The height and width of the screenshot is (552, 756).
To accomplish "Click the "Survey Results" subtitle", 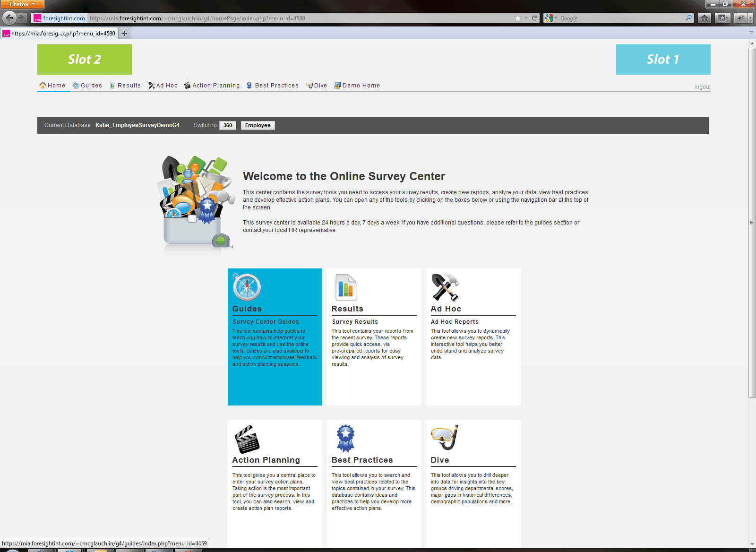I will click(355, 322).
